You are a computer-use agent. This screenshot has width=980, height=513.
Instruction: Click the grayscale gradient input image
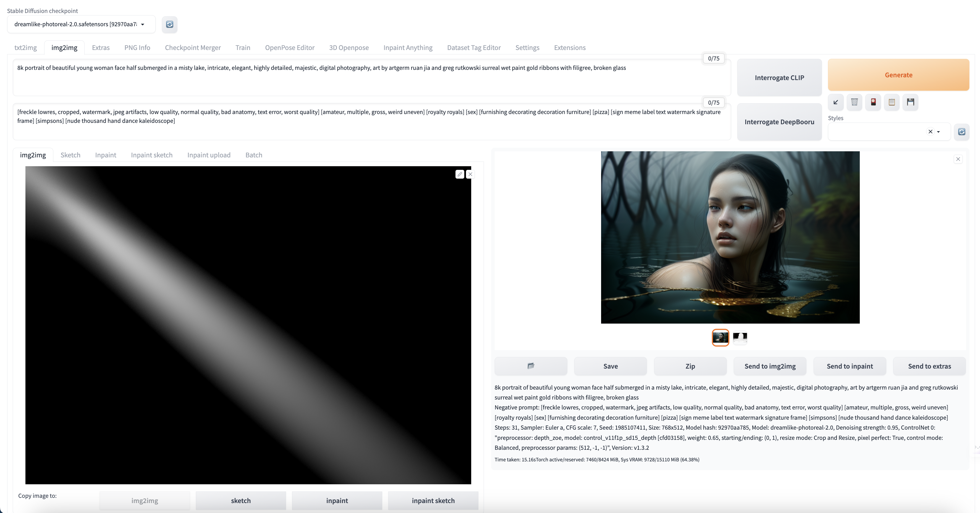248,325
